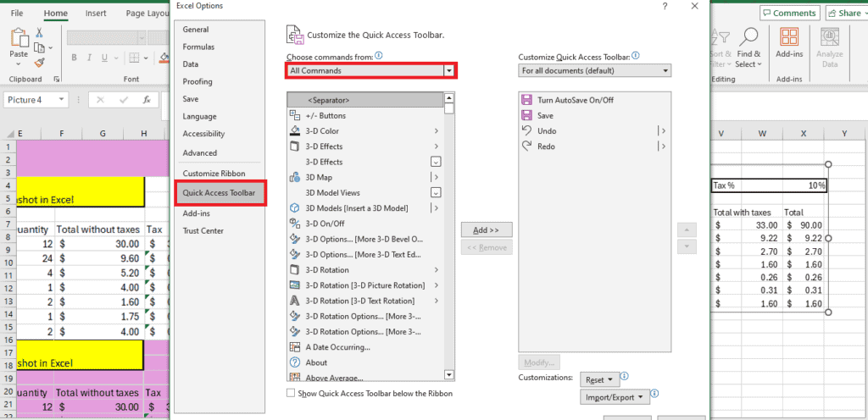Toggle Italic formatting in ribbon

pos(88,58)
